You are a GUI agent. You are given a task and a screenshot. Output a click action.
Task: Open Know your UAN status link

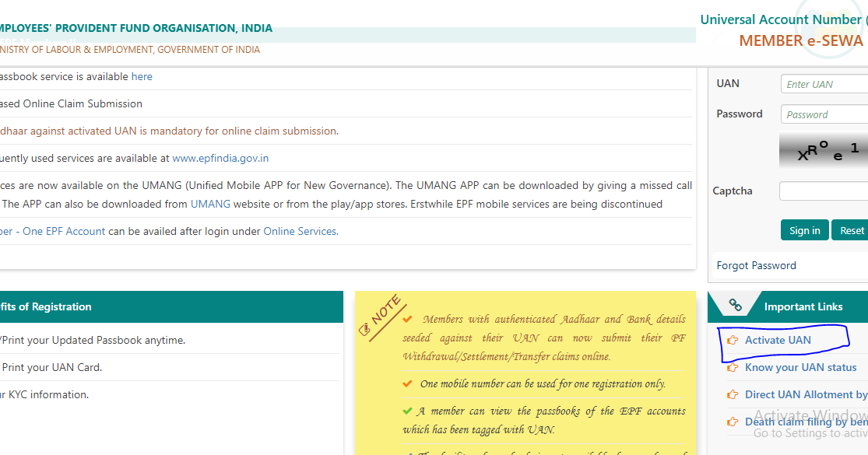[x=800, y=367]
